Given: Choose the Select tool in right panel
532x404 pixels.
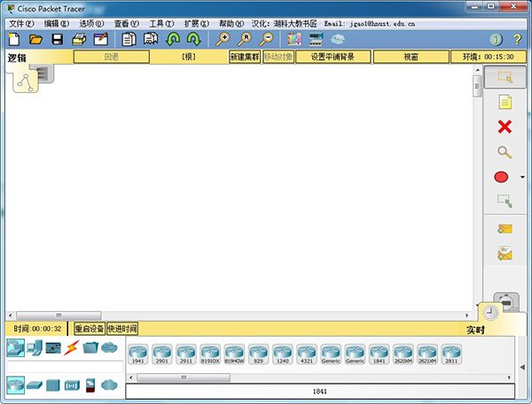Looking at the screenshot, I should pos(505,77).
